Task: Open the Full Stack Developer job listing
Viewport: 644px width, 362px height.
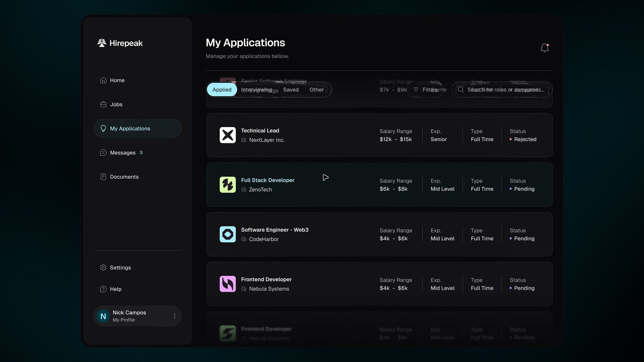Action: (x=268, y=180)
